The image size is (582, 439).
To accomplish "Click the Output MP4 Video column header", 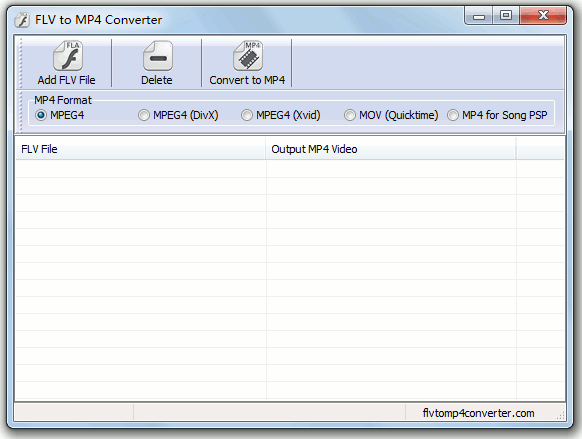I will tap(390, 149).
